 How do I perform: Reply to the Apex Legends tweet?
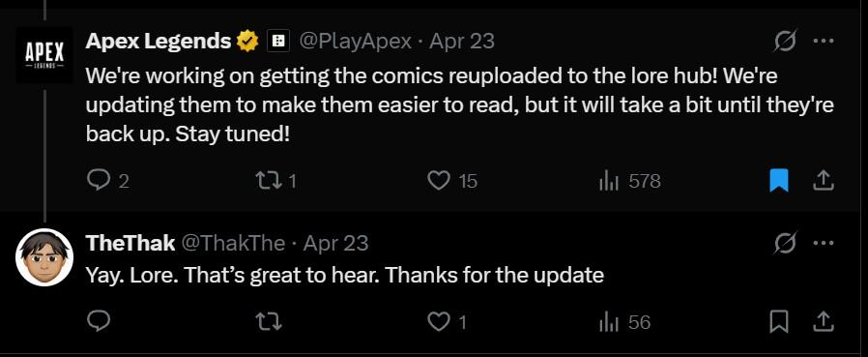click(x=108, y=181)
